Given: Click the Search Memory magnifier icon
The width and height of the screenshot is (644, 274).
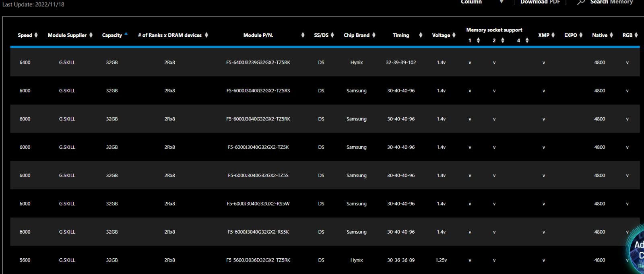Looking at the screenshot, I should tap(581, 2).
